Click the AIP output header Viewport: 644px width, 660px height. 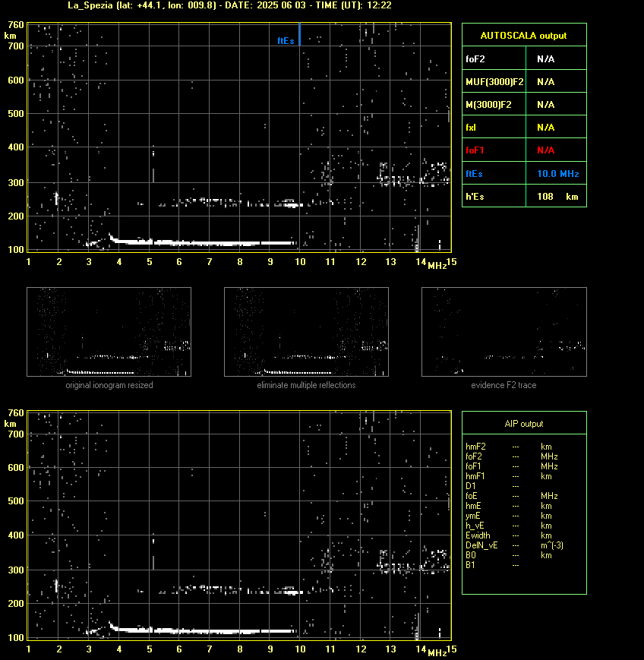[x=523, y=424]
